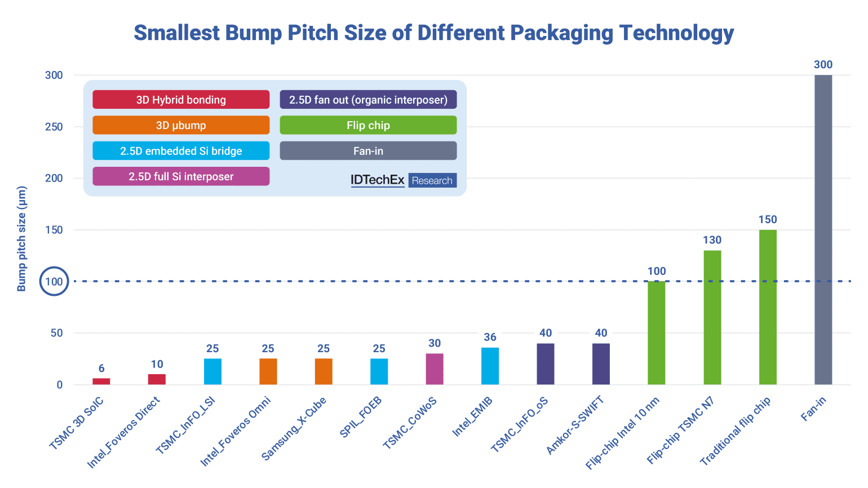This screenshot has width=868, height=488.
Task: Click the Flip-chip TSMC N7 axis label
Action: (x=680, y=431)
